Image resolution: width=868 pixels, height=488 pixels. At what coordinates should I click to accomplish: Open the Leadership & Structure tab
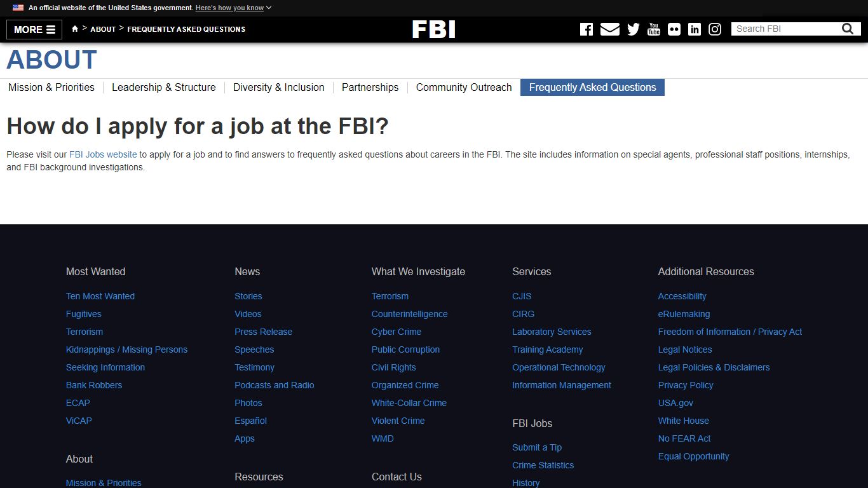point(164,87)
